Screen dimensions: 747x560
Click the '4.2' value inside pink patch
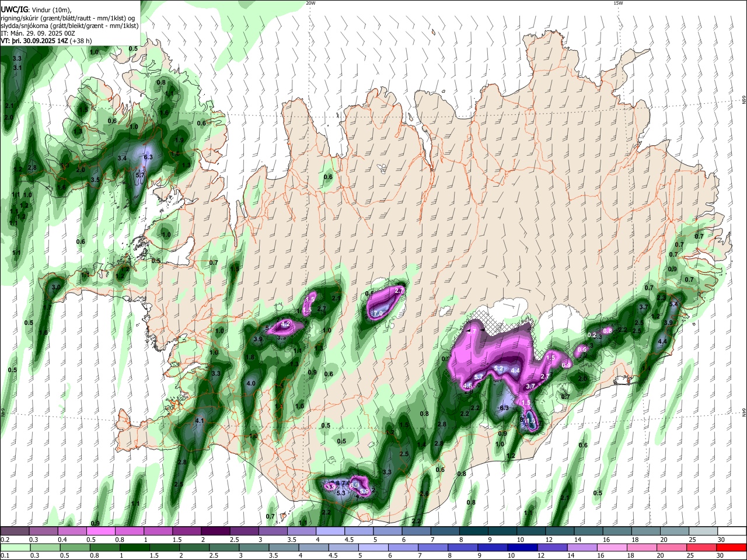point(285,324)
